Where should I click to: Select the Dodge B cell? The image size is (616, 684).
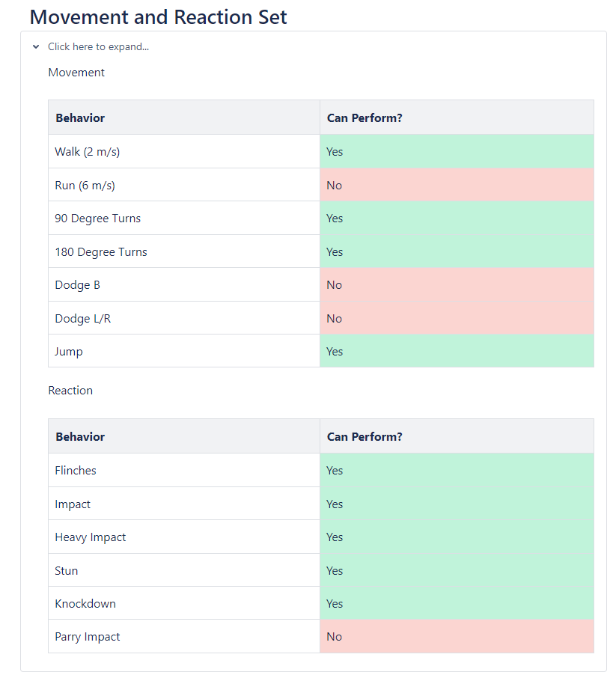(77, 285)
